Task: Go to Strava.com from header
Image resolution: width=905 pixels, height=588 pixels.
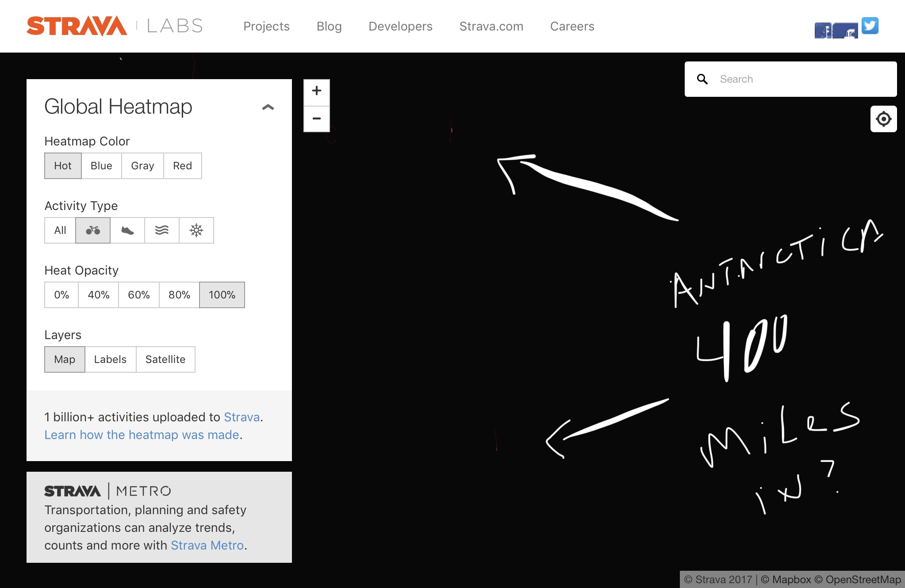Action: pyautogui.click(x=491, y=27)
